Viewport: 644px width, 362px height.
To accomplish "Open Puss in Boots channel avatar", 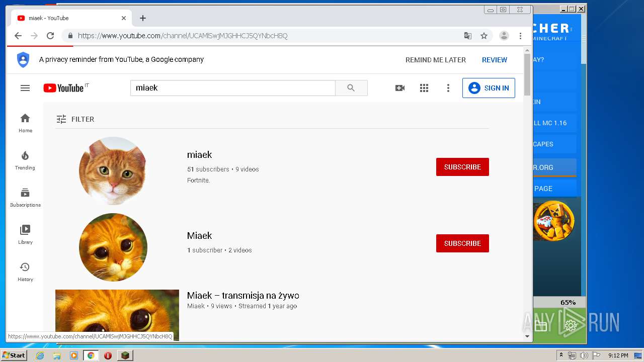I will click(x=113, y=247).
